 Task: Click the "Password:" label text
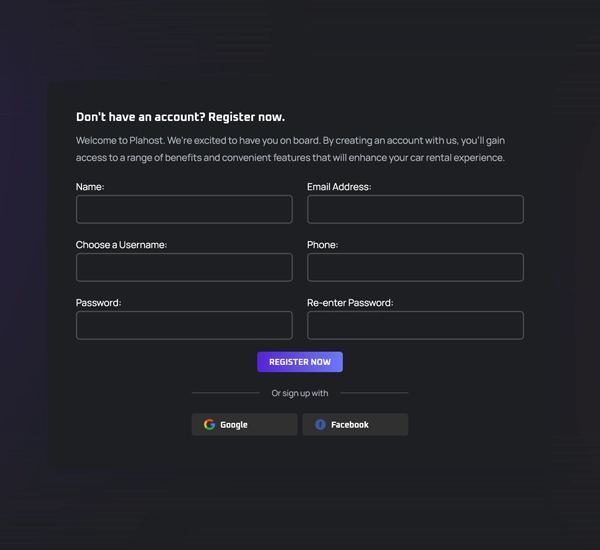click(99, 303)
